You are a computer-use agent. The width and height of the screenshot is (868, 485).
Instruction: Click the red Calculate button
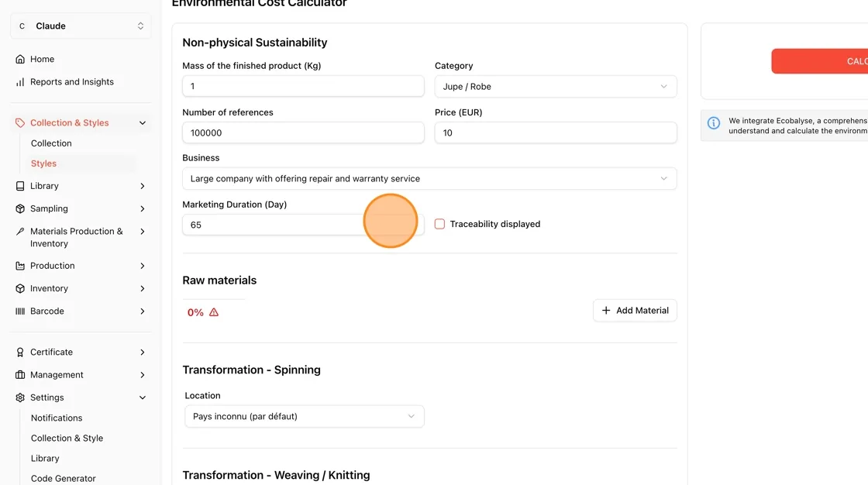pyautogui.click(x=819, y=61)
